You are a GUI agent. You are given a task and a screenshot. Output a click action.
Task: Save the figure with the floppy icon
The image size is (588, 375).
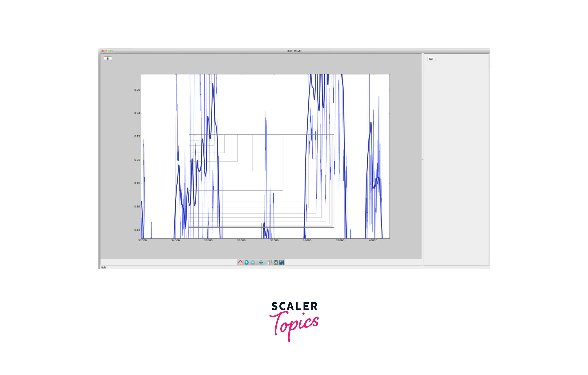[x=282, y=262]
